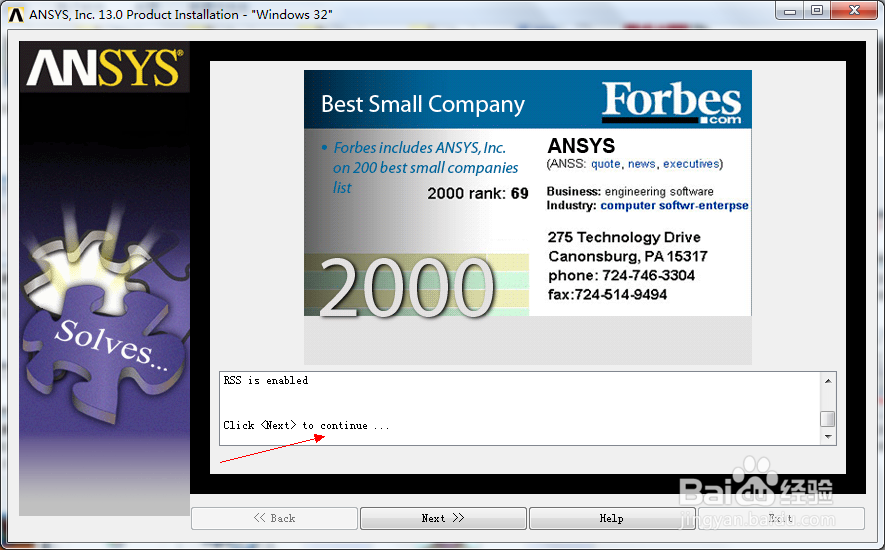Click the 'executives' link under ANSYS
The image size is (885, 550).
tap(691, 164)
